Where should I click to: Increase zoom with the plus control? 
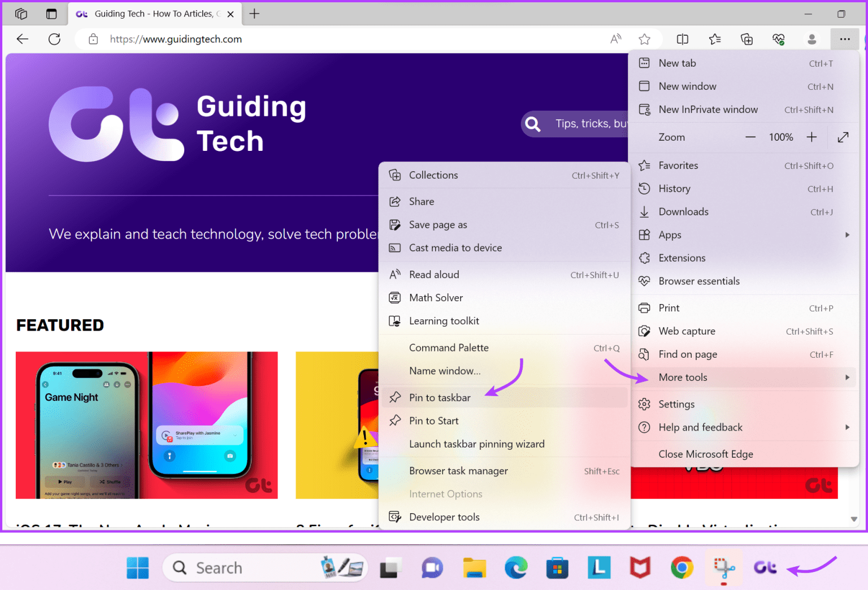pos(811,137)
